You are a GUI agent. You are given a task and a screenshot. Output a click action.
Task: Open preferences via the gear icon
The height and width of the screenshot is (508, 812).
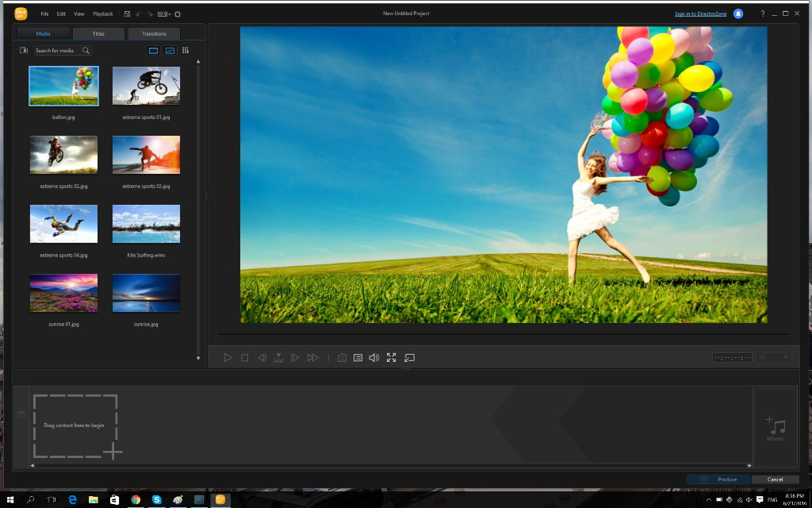[178, 13]
